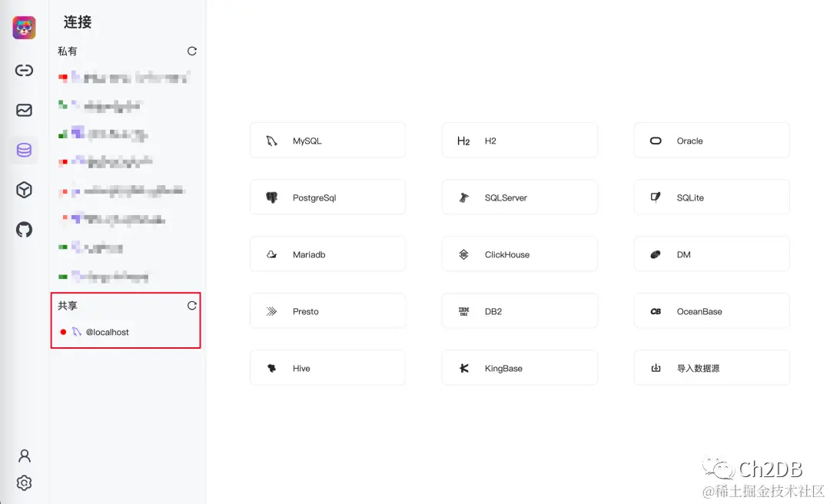Create a new Presto connection
The height and width of the screenshot is (504, 830).
pos(327,310)
